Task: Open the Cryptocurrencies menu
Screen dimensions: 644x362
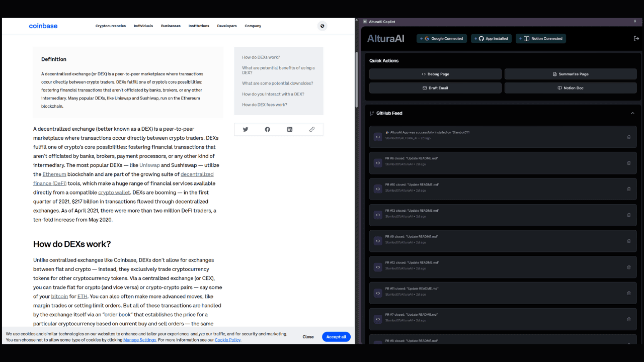Action: click(x=111, y=26)
